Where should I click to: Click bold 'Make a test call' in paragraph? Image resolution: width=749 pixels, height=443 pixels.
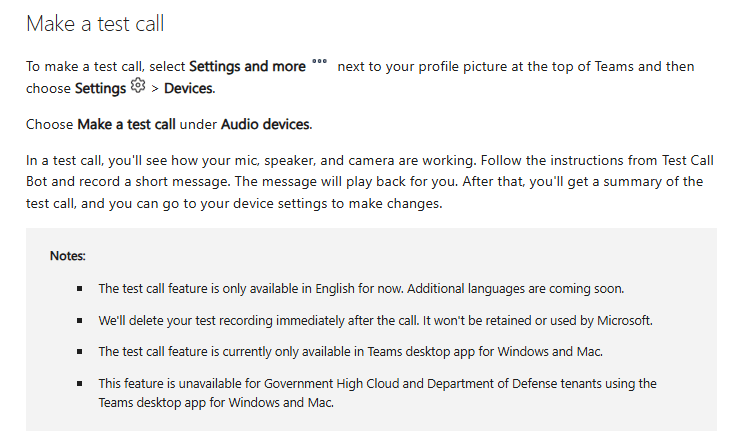pyautogui.click(x=127, y=124)
